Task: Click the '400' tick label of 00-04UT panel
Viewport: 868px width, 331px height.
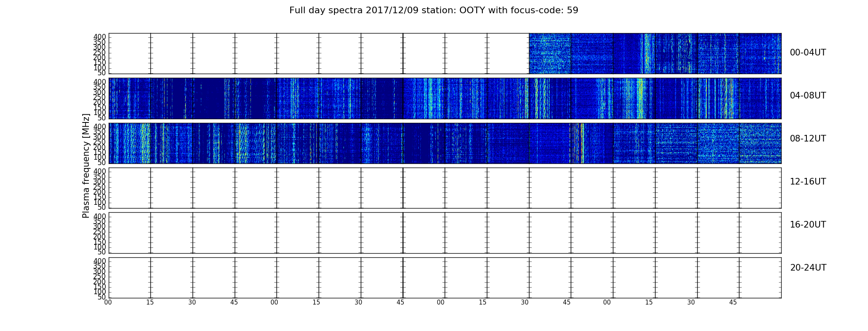Action: click(100, 37)
